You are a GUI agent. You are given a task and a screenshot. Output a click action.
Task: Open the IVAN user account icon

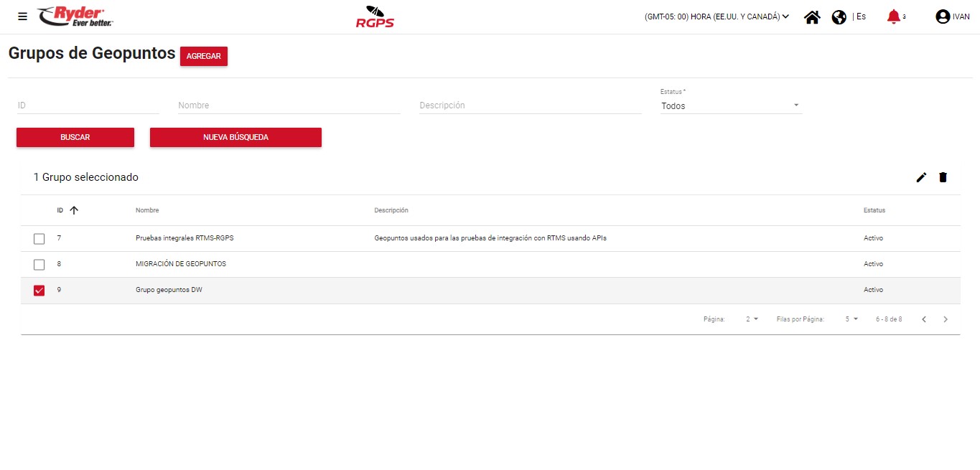pos(943,17)
